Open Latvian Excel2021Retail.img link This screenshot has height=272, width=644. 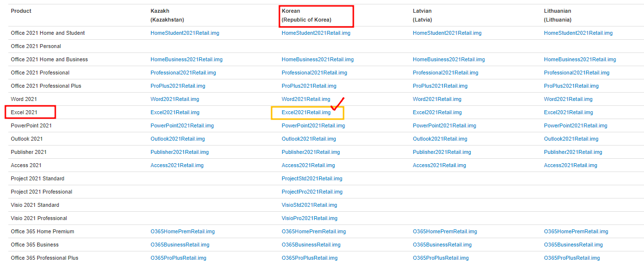437,112
